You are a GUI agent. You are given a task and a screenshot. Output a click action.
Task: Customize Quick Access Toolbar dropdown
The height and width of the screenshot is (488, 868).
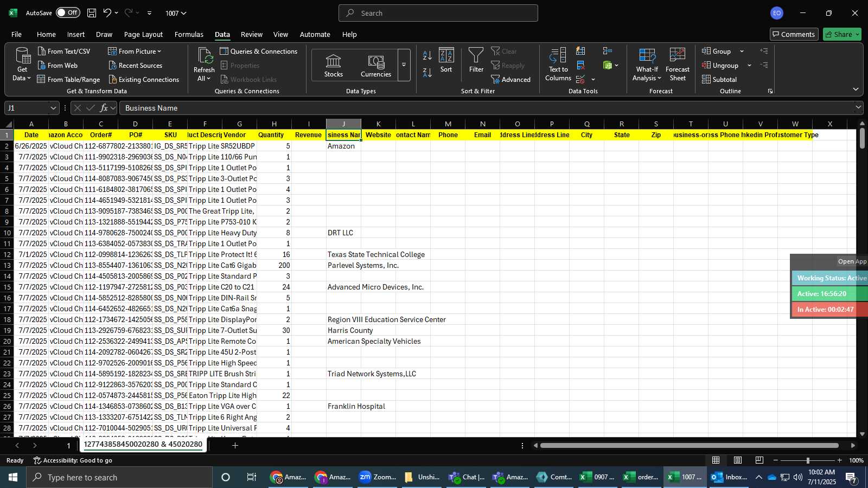point(149,13)
